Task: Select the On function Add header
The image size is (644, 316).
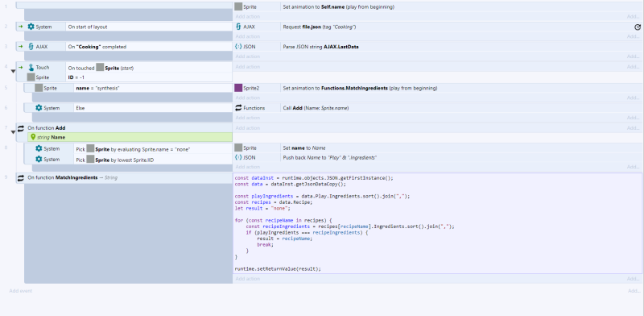Action: [x=124, y=128]
